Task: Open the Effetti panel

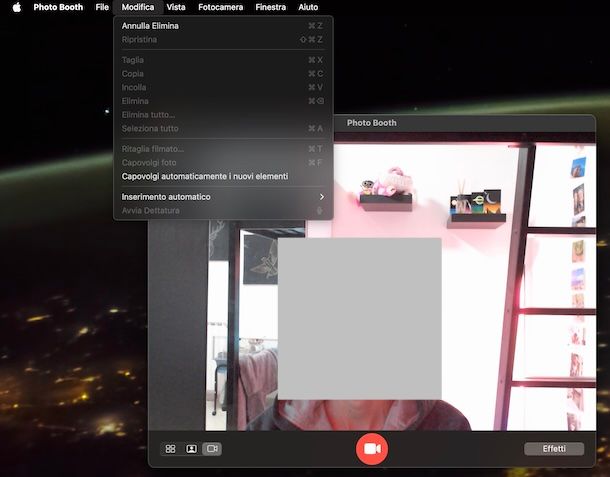Action: coord(554,449)
